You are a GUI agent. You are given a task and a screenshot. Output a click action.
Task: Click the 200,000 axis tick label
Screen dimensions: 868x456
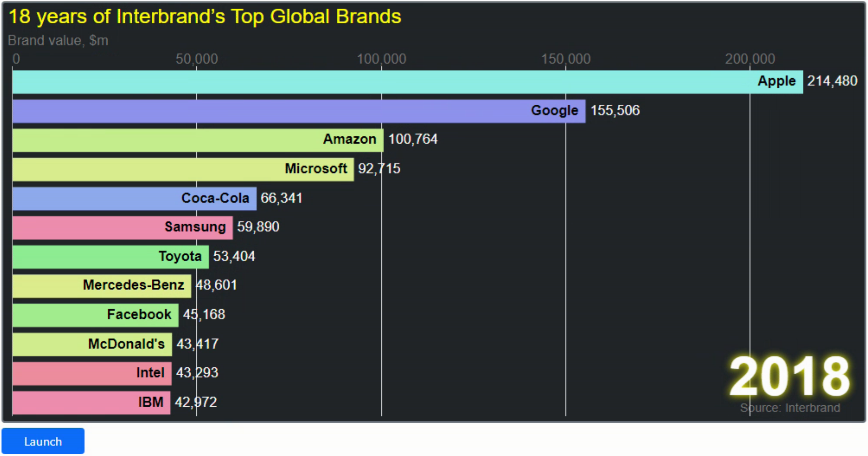click(x=750, y=59)
